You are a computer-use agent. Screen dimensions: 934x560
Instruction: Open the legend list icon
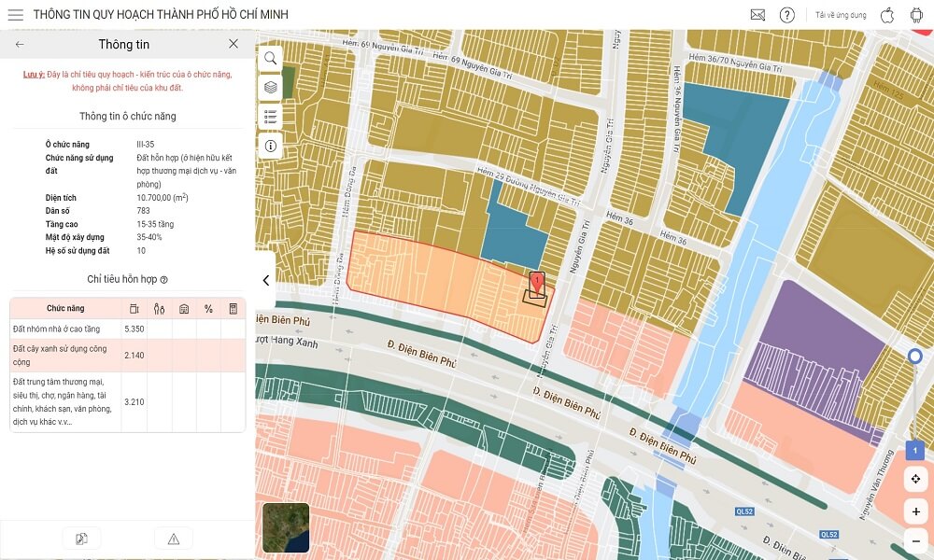270,117
